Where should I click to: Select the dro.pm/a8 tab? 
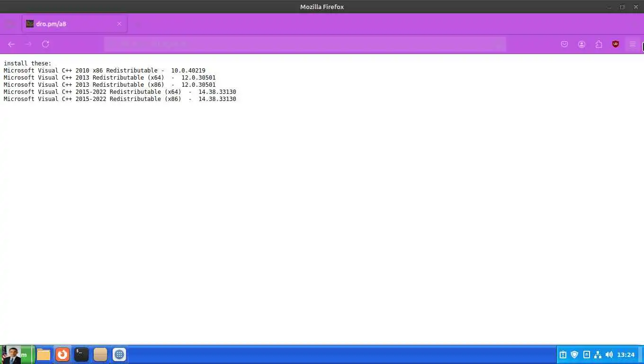point(74,24)
